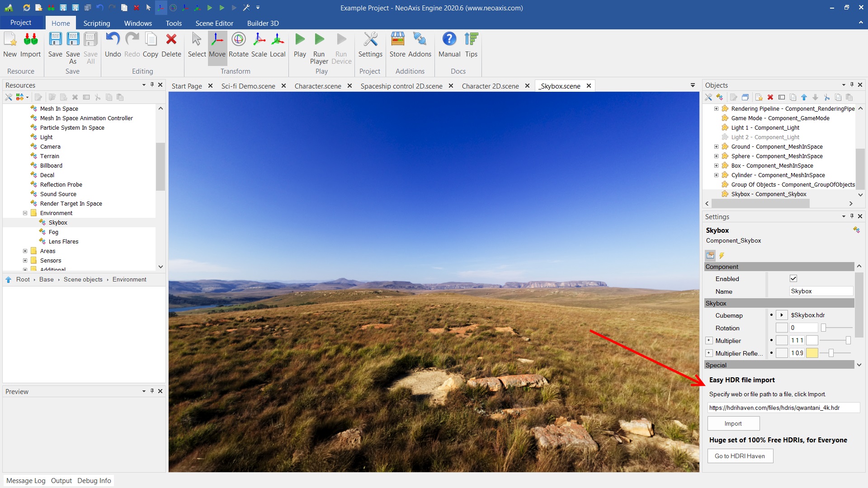868x488 pixels.
Task: Click the Import resource icon
Action: click(x=30, y=40)
